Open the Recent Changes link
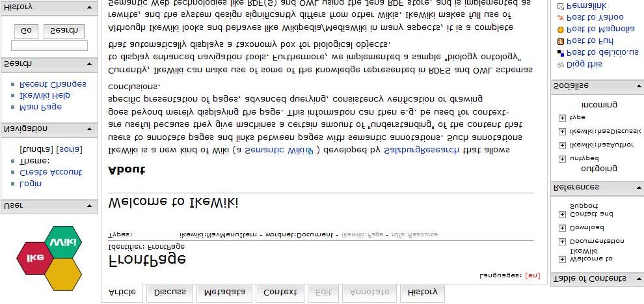 [53, 84]
